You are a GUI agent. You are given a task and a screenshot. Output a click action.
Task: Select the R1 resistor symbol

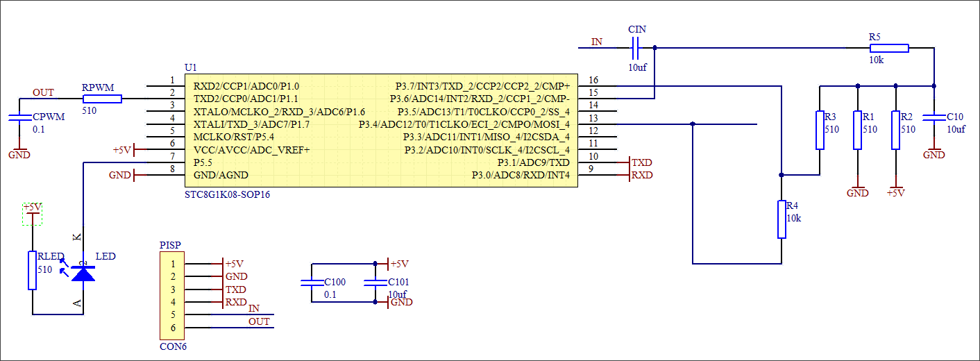click(x=858, y=130)
